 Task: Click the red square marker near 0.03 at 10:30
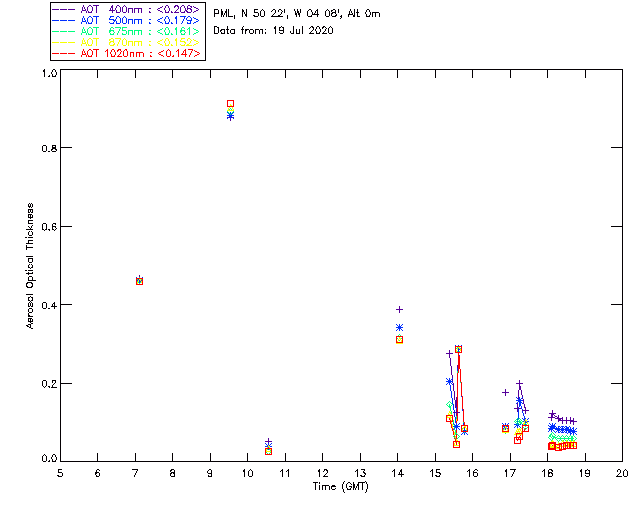tap(268, 451)
